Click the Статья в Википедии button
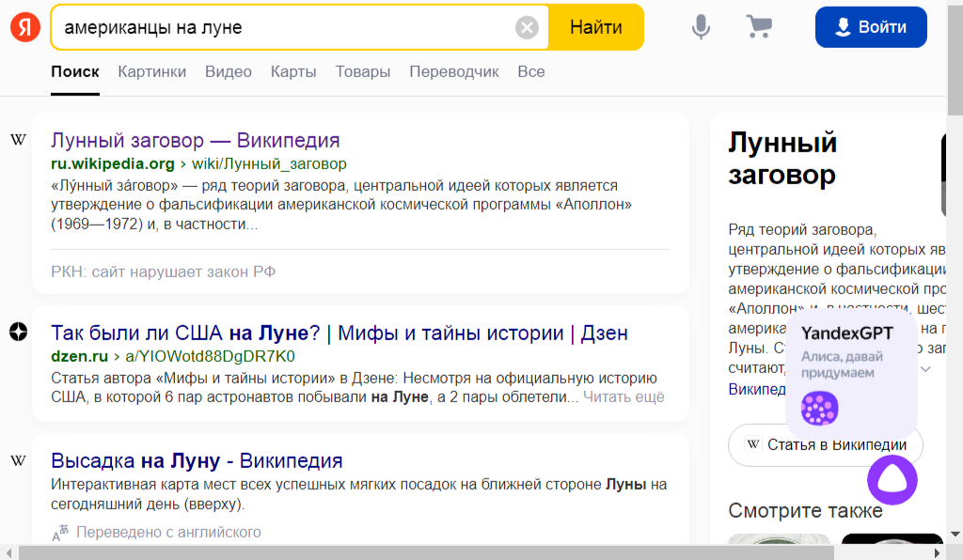Screen dimensions: 963x560 [825, 444]
